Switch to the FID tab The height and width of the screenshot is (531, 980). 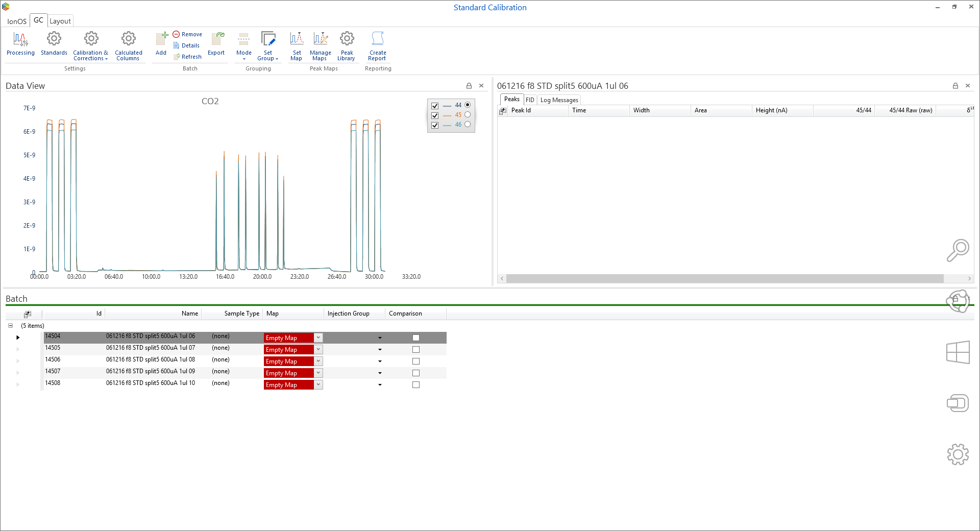530,100
